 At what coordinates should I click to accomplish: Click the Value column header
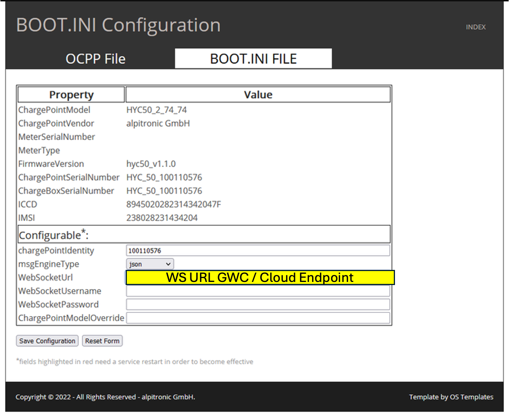(x=258, y=94)
